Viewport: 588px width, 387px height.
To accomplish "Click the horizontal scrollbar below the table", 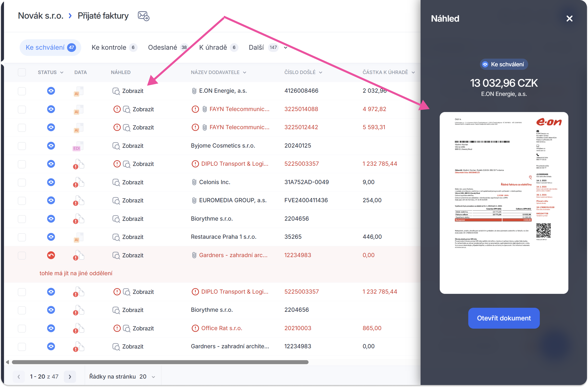I will coord(160,362).
